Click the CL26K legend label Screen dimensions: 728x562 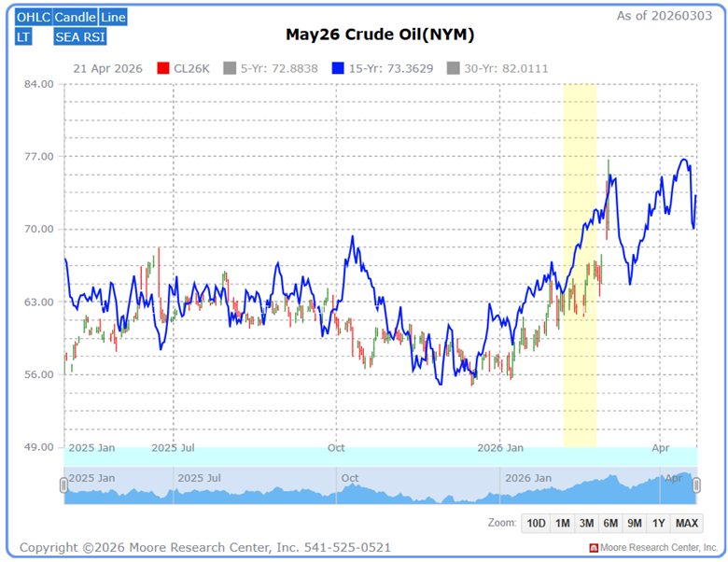[x=191, y=69]
